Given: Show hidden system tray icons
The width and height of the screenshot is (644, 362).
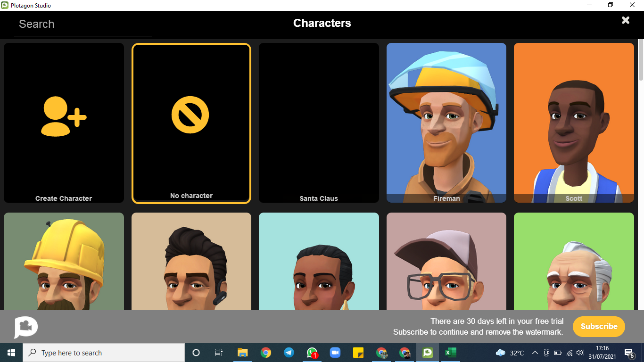Looking at the screenshot, I should pos(535,353).
